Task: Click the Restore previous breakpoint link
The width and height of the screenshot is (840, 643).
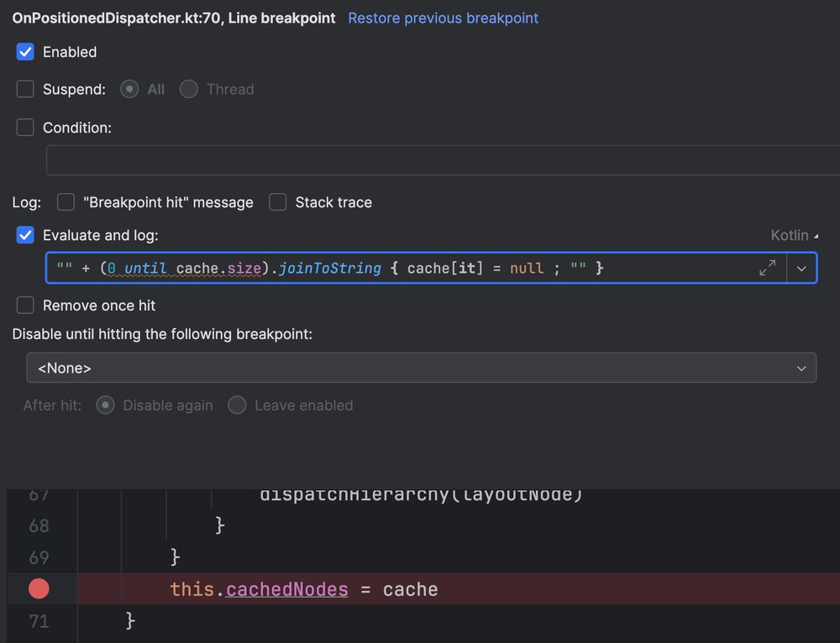Action: tap(444, 18)
